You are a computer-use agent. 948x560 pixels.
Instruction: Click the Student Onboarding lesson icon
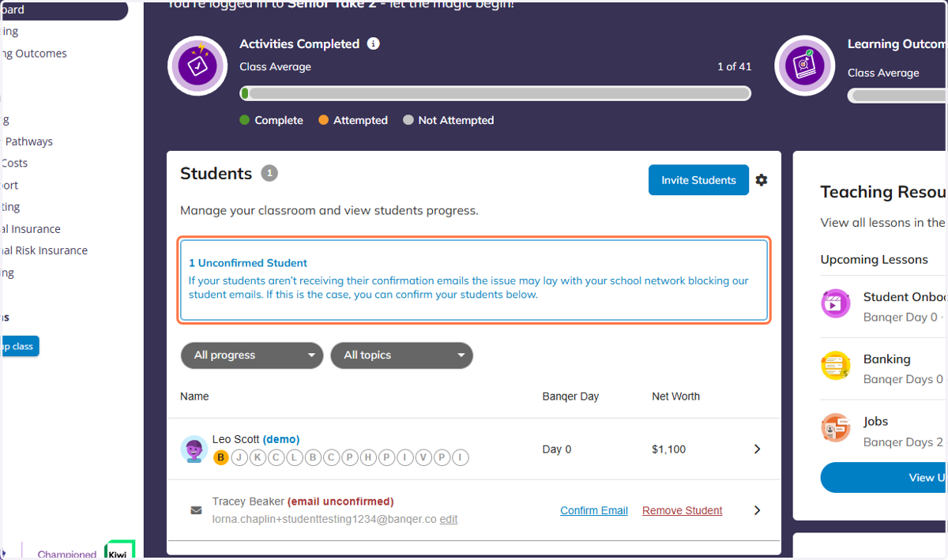(x=835, y=303)
